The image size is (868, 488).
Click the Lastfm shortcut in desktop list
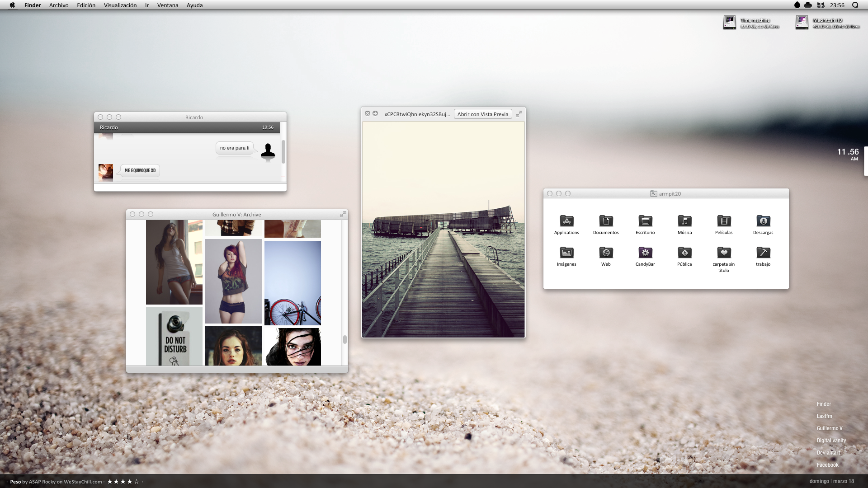pos(824,416)
